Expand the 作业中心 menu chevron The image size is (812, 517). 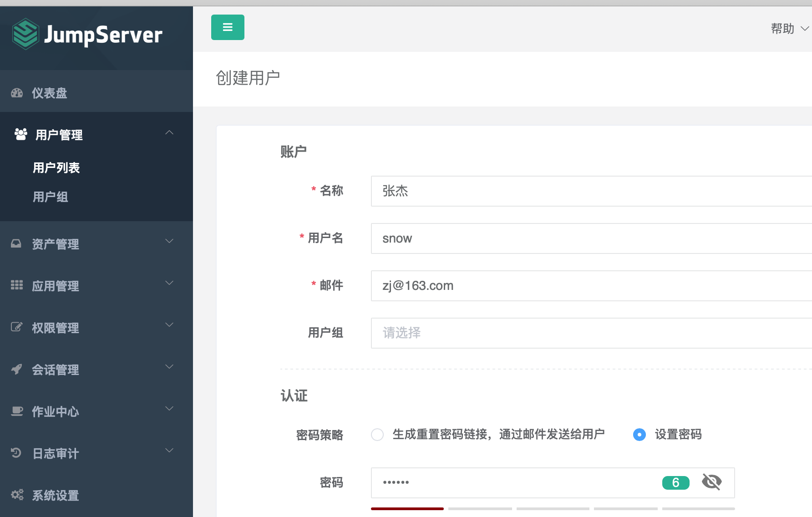(169, 409)
